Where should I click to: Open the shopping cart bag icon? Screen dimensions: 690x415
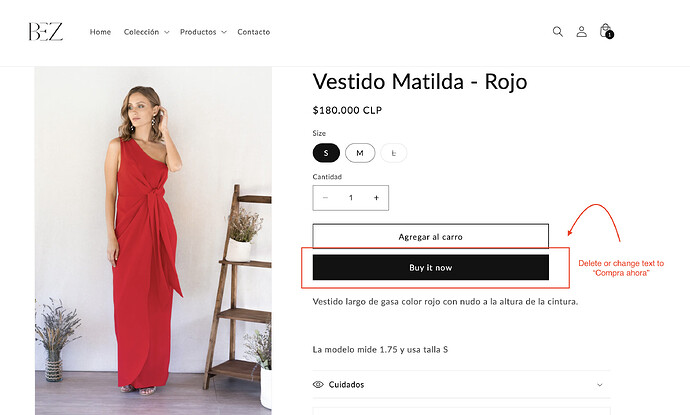(x=605, y=32)
